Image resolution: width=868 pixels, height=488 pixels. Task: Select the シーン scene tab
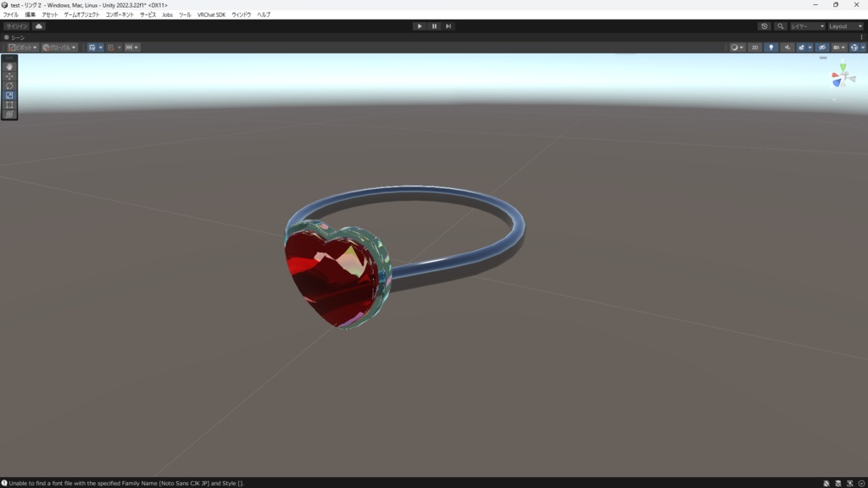15,37
